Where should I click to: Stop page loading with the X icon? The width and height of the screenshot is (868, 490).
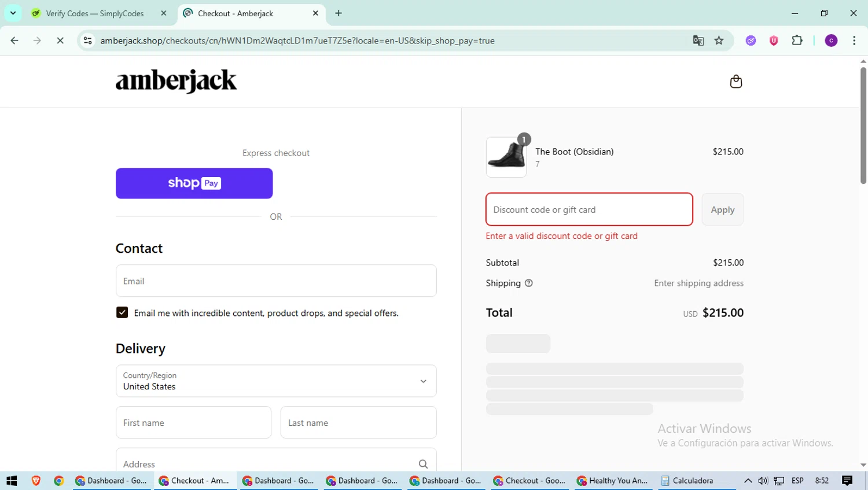(x=60, y=40)
